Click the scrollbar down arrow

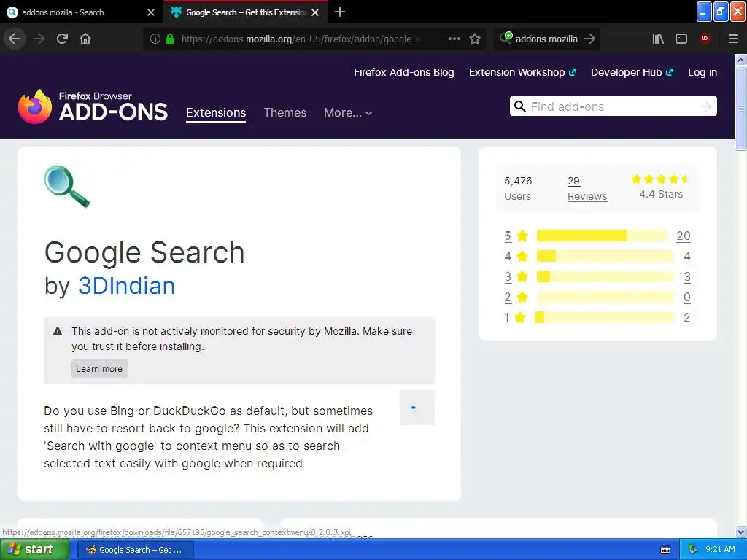coord(741,532)
